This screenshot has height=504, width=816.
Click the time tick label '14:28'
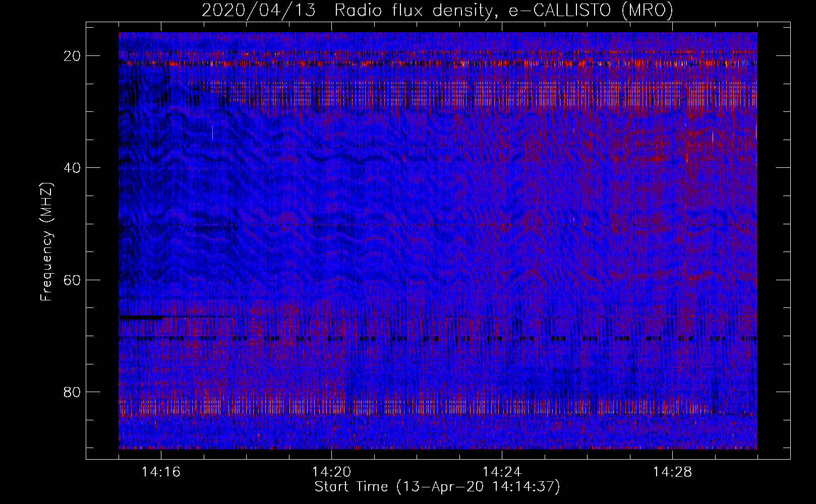(672, 472)
